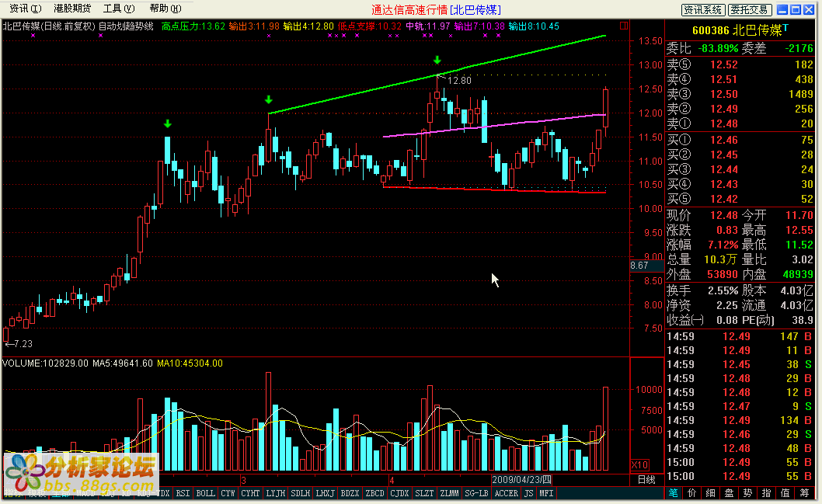The image size is (822, 504).
Task: Click the 卖⑤ 12.52 order row
Action: tap(739, 64)
